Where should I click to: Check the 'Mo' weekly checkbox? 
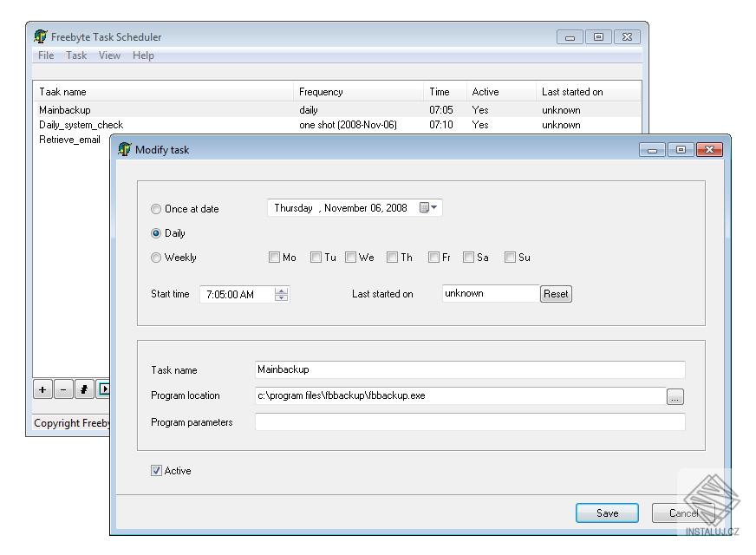tap(274, 257)
